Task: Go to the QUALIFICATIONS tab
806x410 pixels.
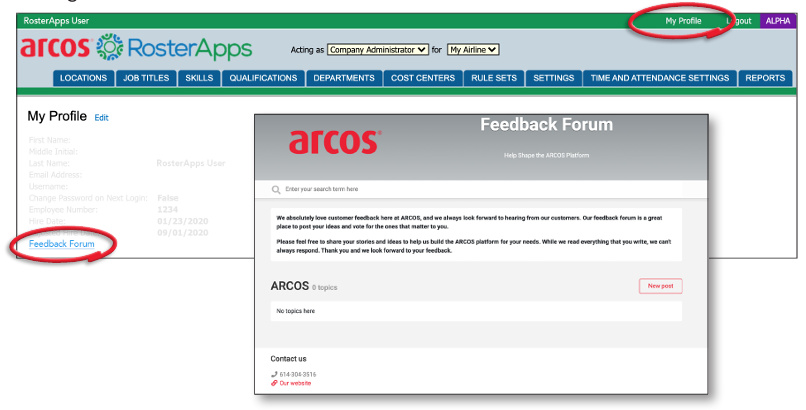Action: (x=263, y=78)
